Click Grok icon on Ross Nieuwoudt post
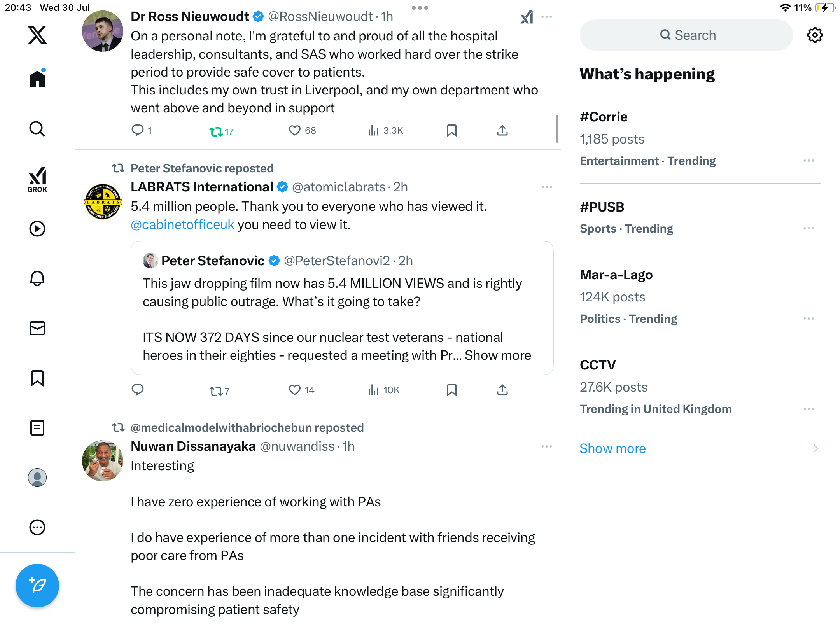The image size is (840, 630). point(527,17)
